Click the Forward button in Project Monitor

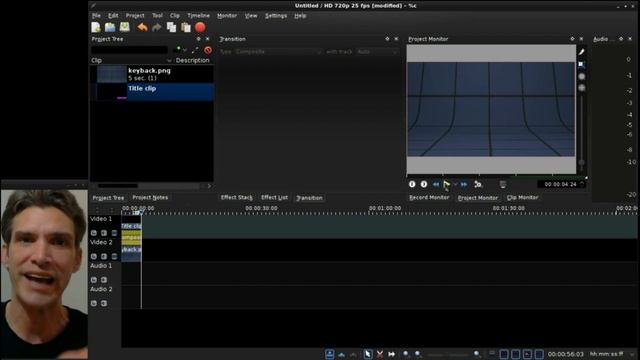click(x=464, y=184)
